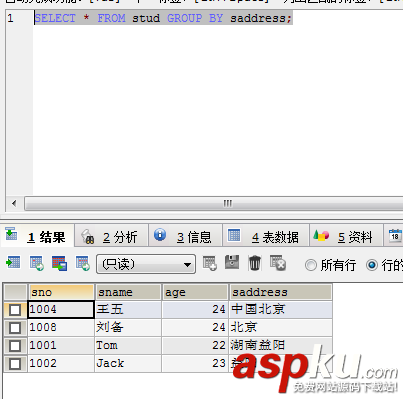
Task: Select the cell containing 1001
Action: click(61, 345)
